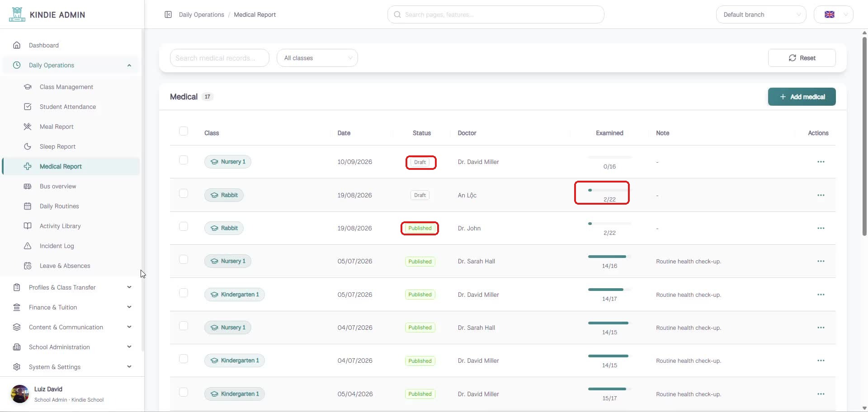Open Dashboard from the home icon
This screenshot has height=412, width=868.
(x=17, y=45)
